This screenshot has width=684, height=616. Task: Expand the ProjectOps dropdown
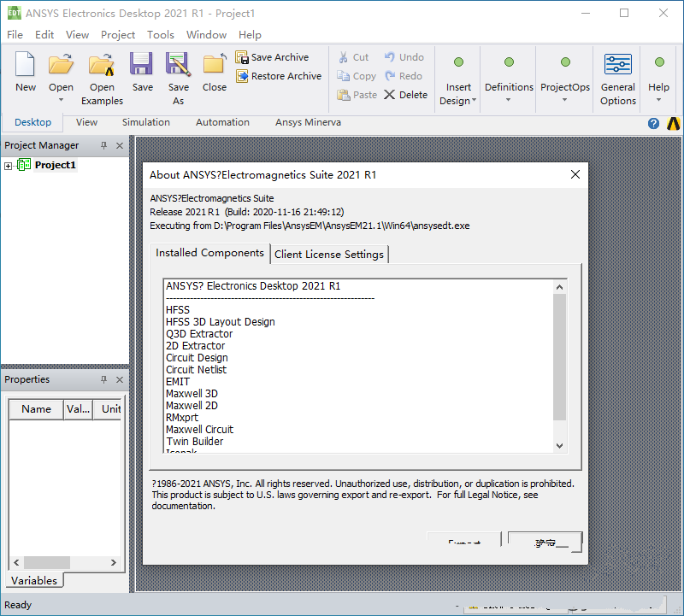564,100
